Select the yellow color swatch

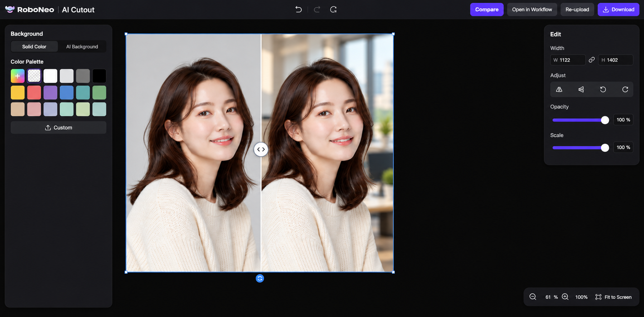[18, 93]
